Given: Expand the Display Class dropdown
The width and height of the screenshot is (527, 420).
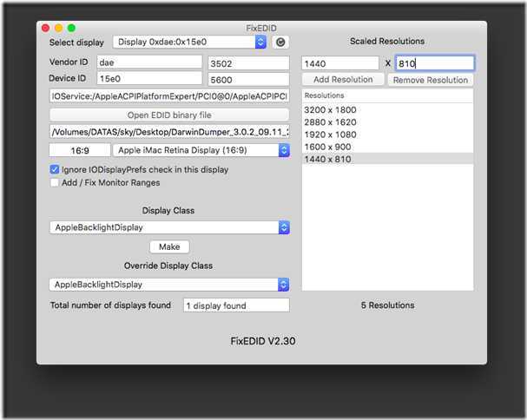Looking at the screenshot, I should (169, 227).
